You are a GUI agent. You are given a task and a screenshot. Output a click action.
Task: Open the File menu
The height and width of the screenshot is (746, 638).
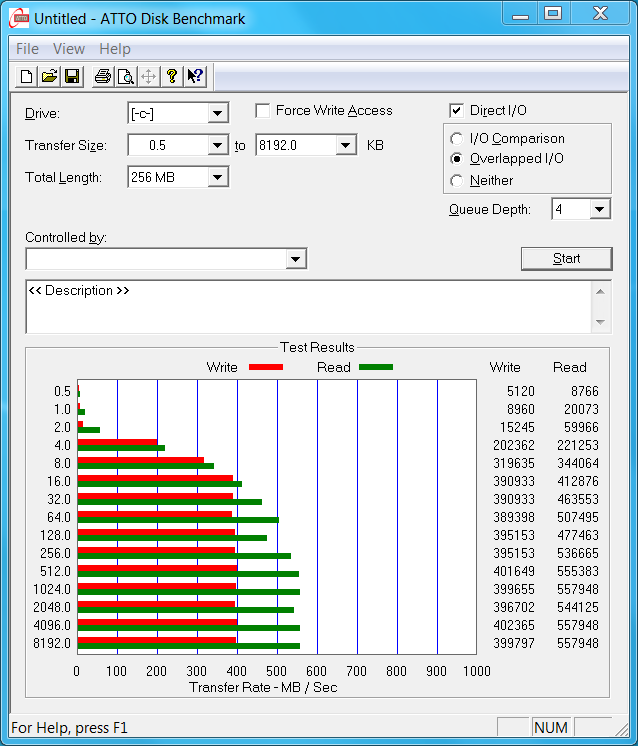click(27, 49)
